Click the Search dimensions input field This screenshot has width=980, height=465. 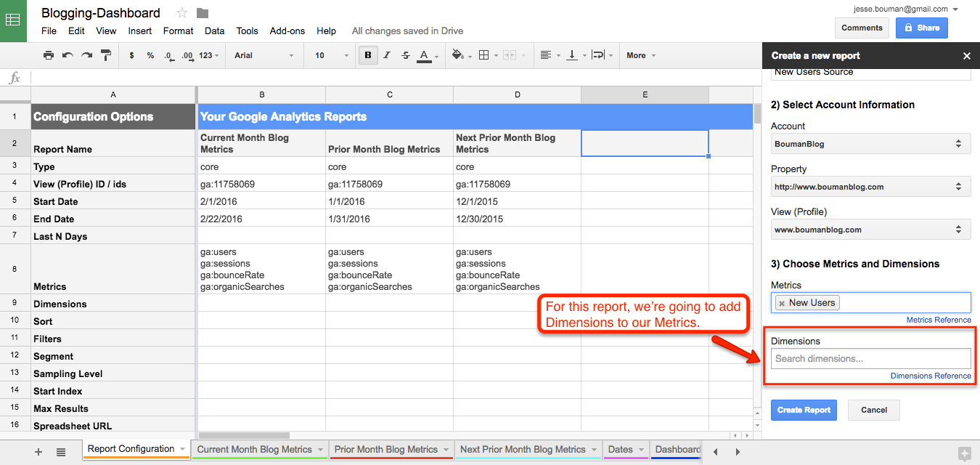(870, 358)
